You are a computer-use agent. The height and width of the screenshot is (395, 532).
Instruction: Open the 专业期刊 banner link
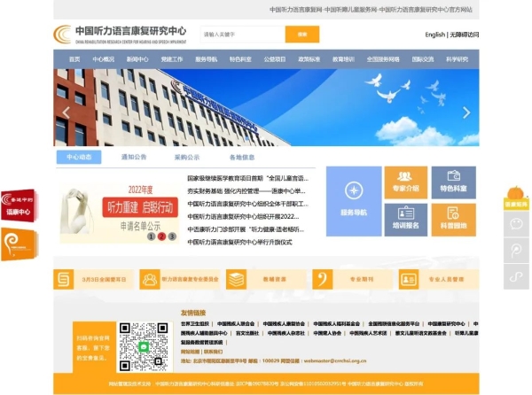pos(353,280)
